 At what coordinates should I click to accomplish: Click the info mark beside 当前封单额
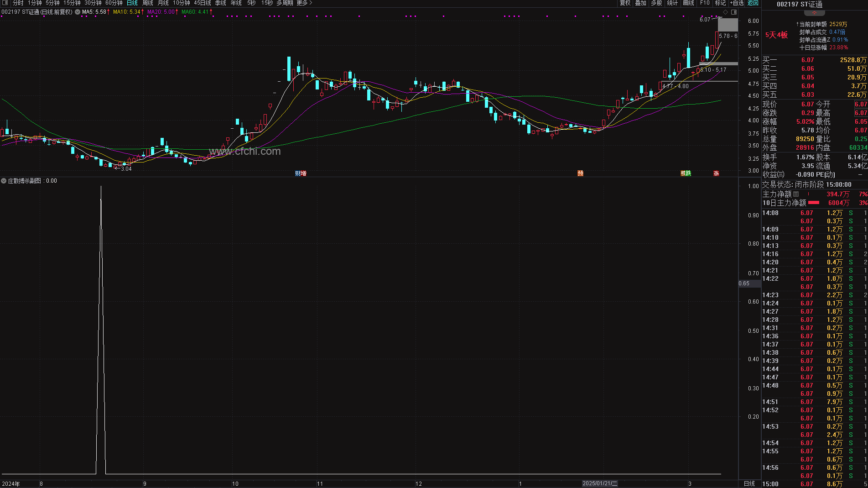pos(797,24)
